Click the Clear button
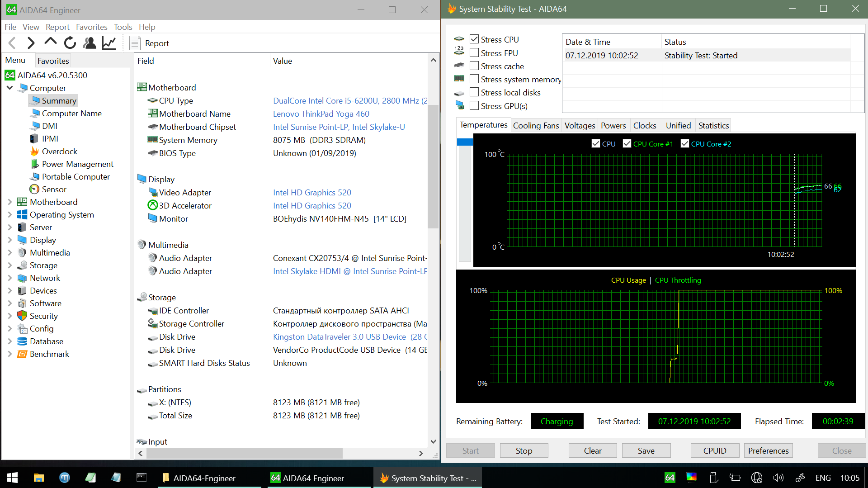The height and width of the screenshot is (488, 868). pos(593,450)
